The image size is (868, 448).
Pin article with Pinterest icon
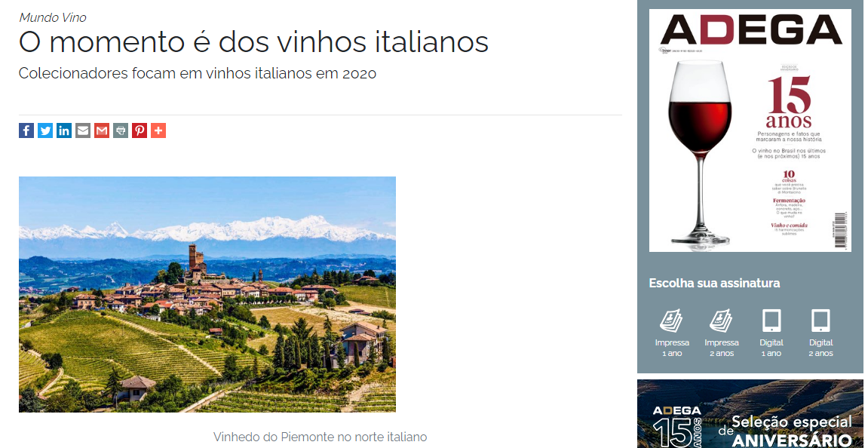click(x=140, y=130)
